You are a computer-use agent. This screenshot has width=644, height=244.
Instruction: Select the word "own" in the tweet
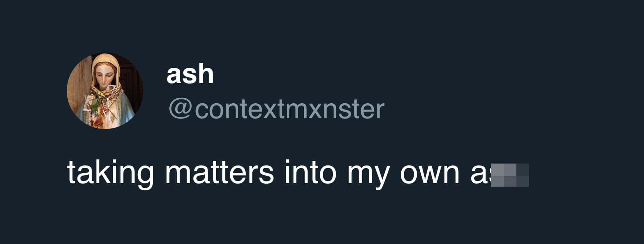[430, 175]
